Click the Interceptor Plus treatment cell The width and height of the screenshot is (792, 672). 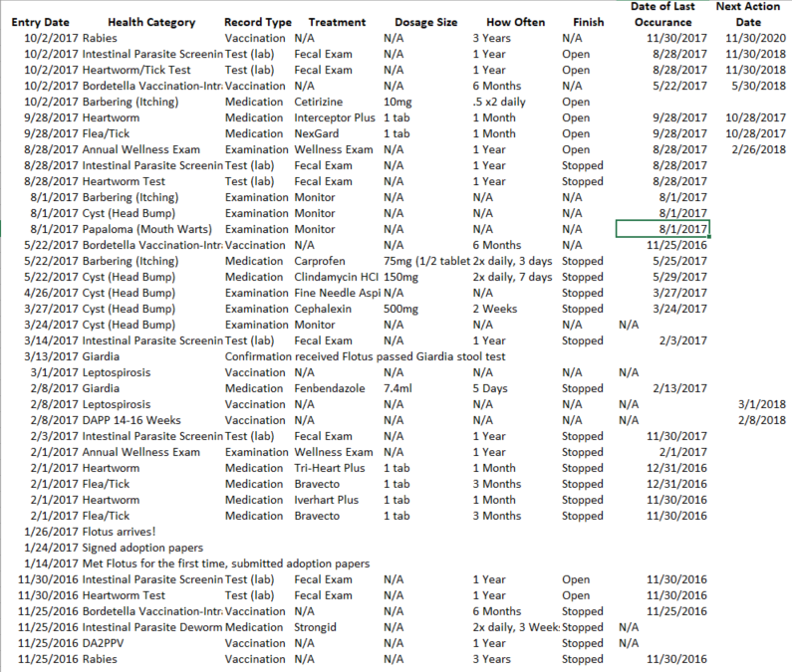pos(335,117)
